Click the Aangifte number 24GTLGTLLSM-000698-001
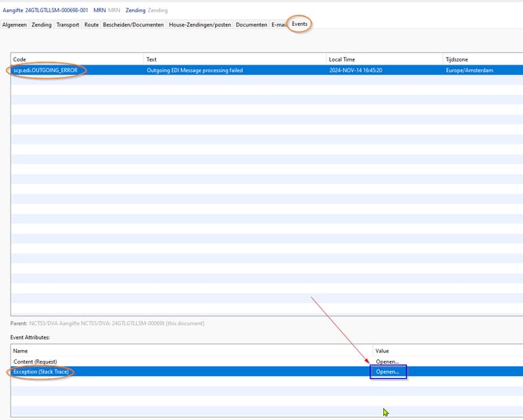523x420 pixels. (56, 11)
